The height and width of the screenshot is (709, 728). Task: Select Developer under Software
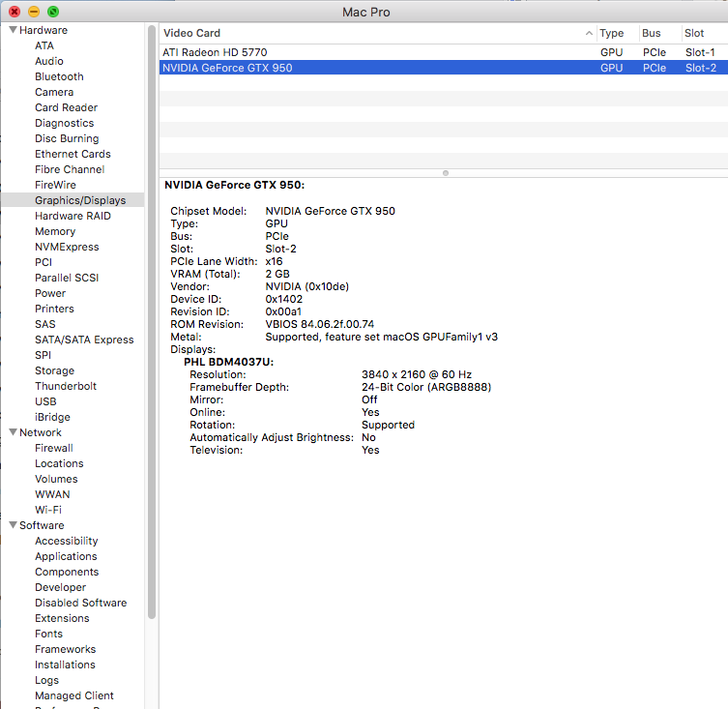(x=60, y=587)
